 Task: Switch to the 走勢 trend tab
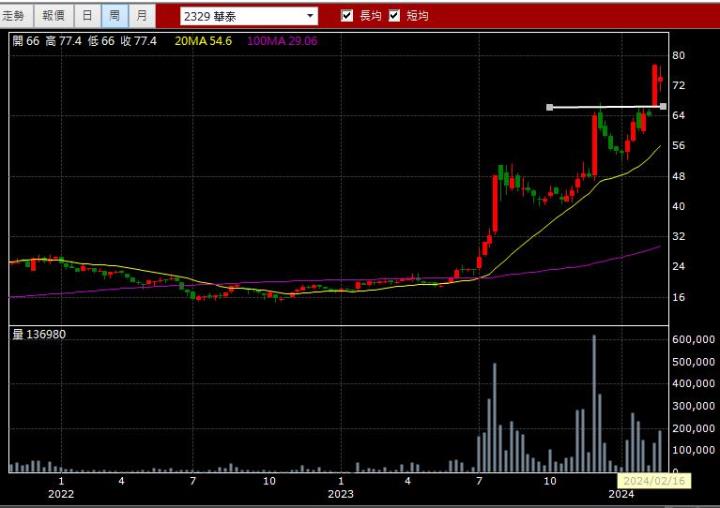pyautogui.click(x=18, y=16)
